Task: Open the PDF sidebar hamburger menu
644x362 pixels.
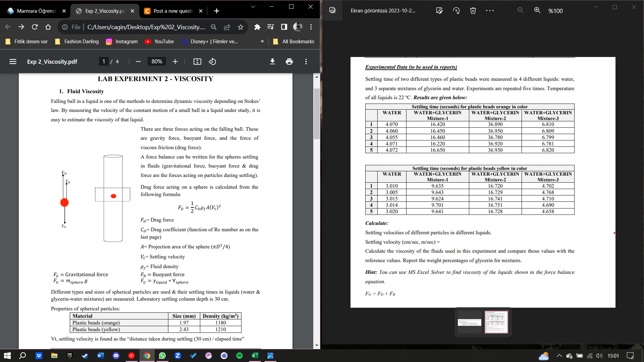Action: tap(13, 61)
